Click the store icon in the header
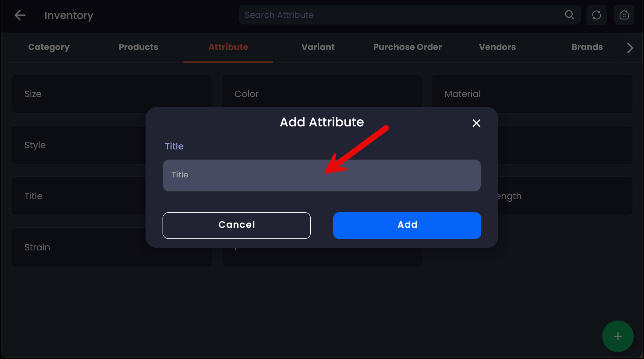 coord(624,15)
